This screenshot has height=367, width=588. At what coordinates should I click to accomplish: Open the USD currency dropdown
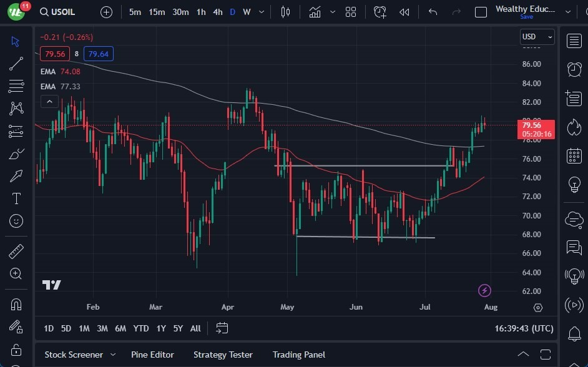coord(537,37)
